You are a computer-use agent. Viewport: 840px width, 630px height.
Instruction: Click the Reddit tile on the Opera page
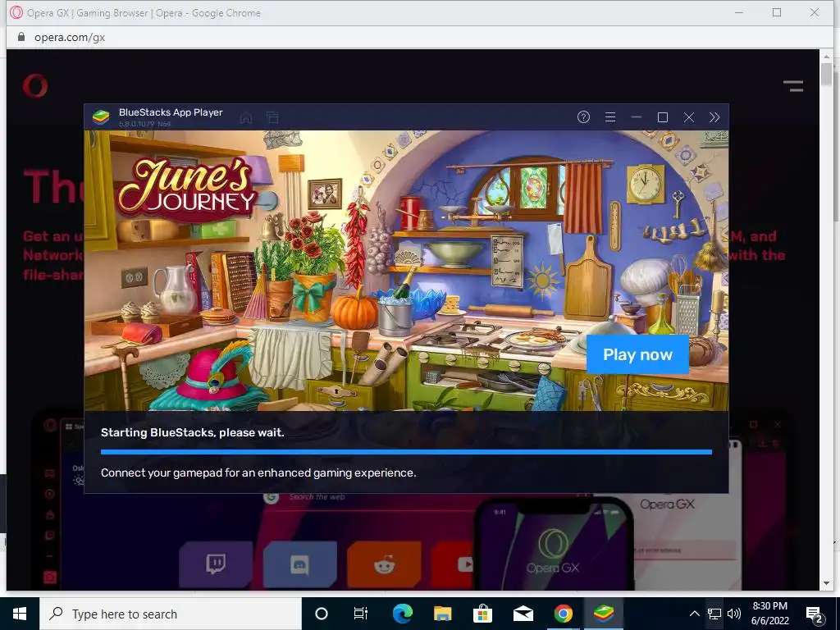(x=384, y=564)
